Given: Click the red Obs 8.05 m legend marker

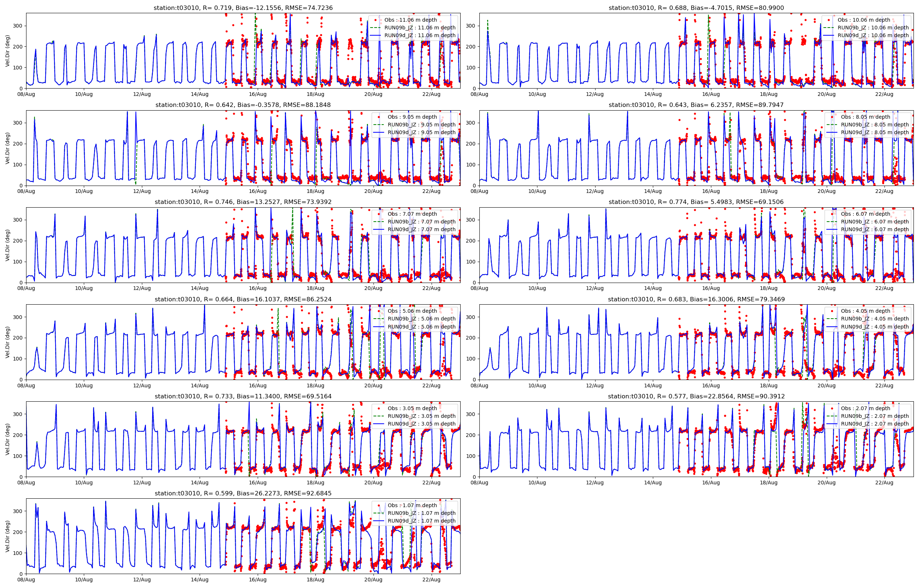Looking at the screenshot, I should click(832, 117).
